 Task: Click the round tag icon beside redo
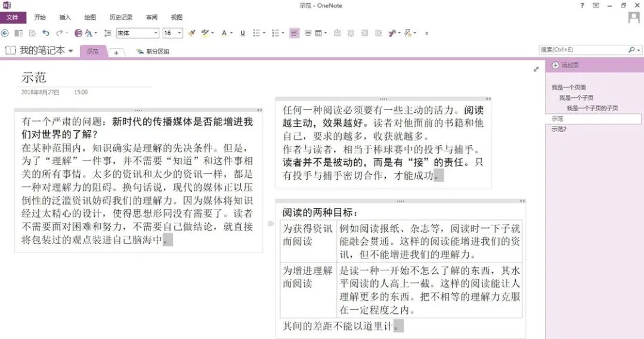[78, 33]
